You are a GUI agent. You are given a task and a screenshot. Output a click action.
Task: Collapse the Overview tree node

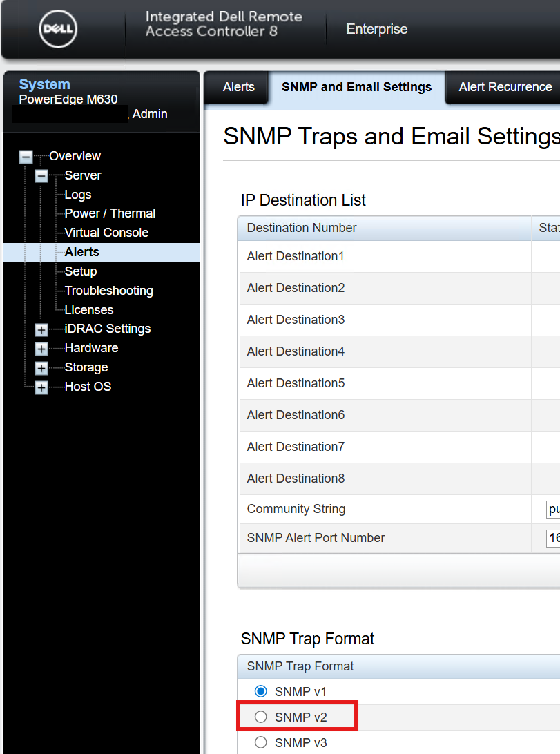point(26,157)
